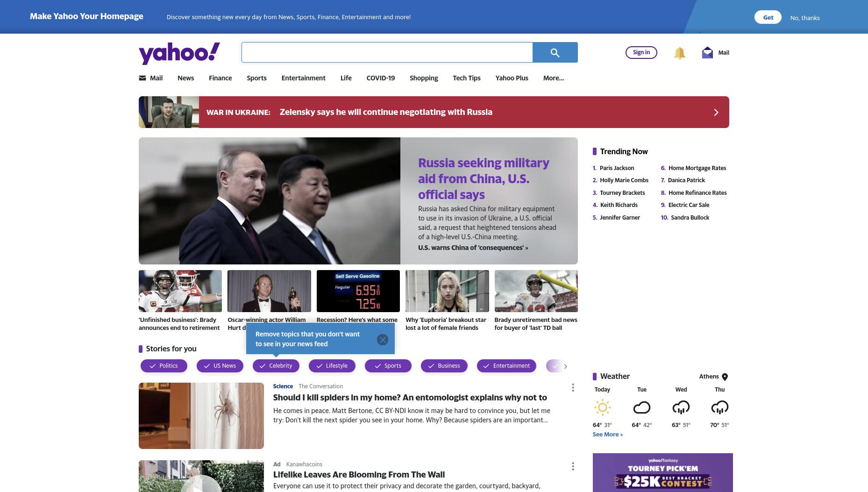Open the Brady 'Unfinished business' story thumbnail
This screenshot has width=868, height=492.
(x=180, y=291)
